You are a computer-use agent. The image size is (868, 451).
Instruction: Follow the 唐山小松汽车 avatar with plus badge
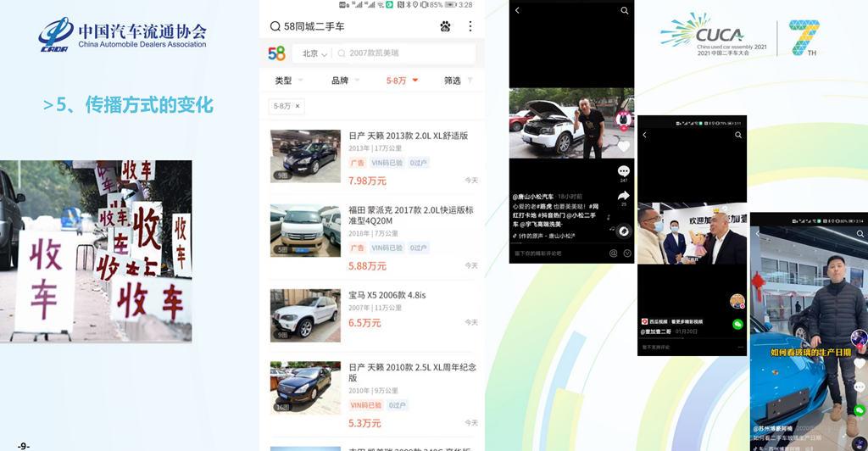coord(623,120)
